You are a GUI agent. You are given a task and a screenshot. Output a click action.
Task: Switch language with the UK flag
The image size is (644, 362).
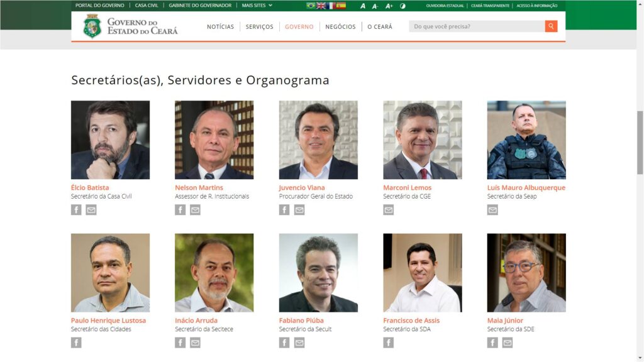click(x=321, y=5)
